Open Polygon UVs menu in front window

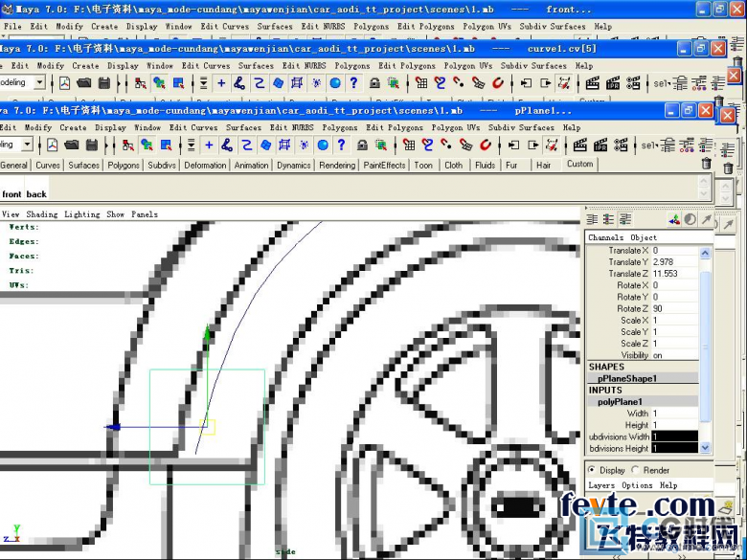456,127
